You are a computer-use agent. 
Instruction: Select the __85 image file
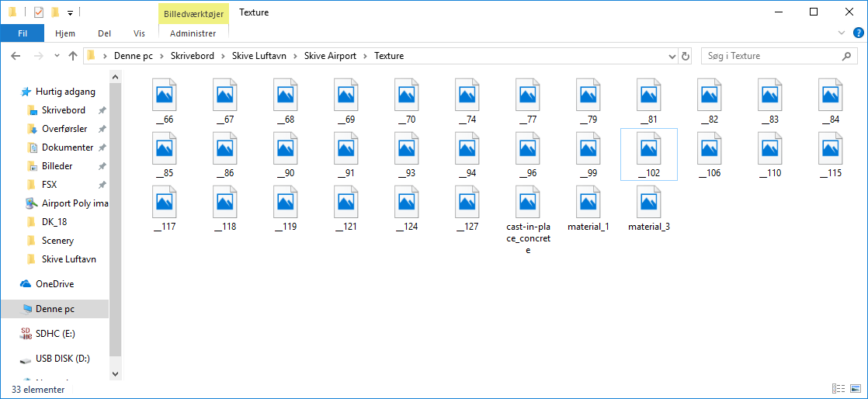click(165, 155)
